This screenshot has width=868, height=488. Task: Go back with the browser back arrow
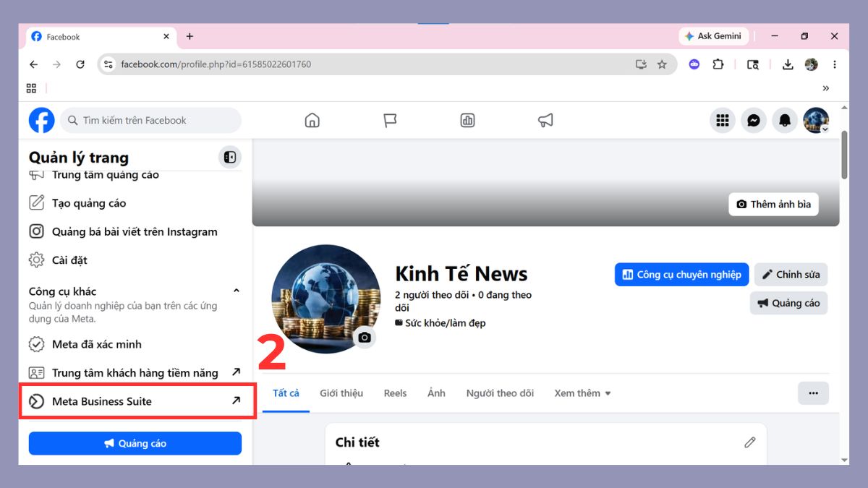33,64
